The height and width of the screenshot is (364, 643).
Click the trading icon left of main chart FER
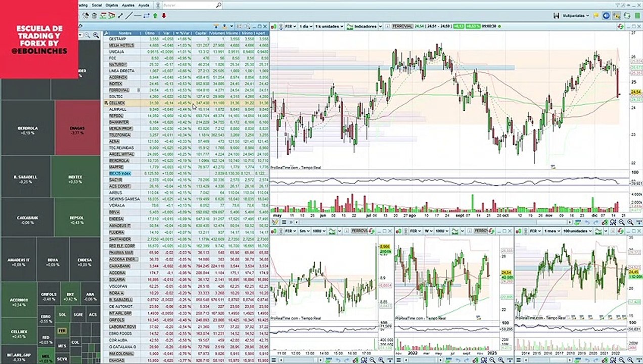(x=274, y=26)
